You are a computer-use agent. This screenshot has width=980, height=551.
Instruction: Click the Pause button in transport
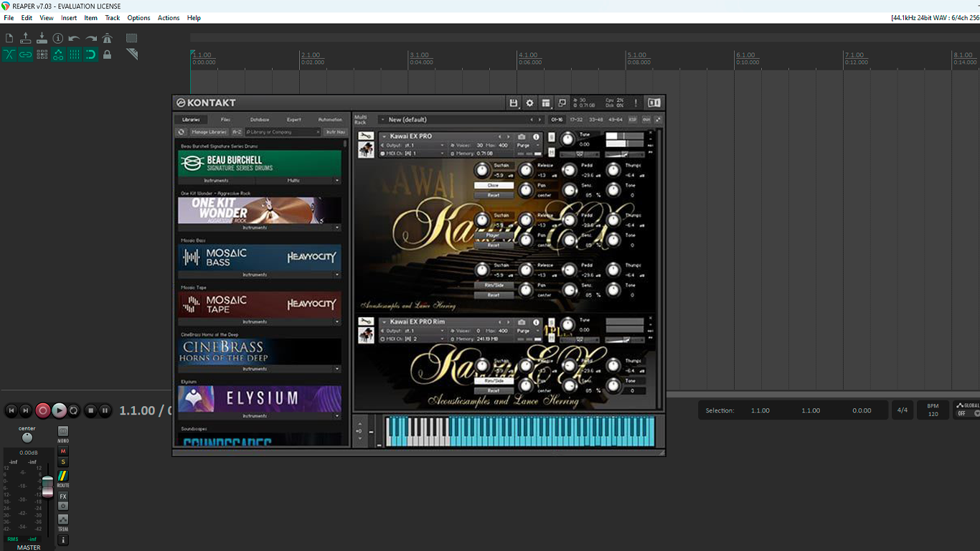(x=105, y=410)
